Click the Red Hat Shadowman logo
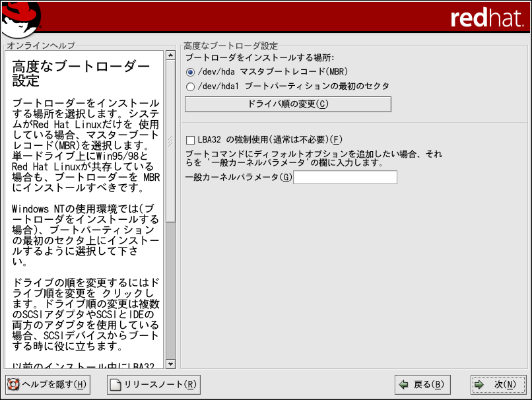 click(20, 19)
